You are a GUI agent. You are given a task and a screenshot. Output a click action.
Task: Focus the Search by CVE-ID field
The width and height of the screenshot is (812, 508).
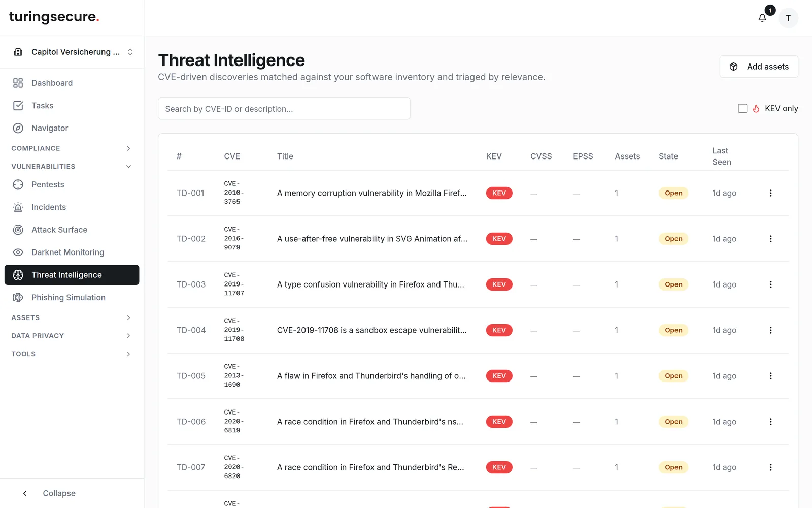(284, 109)
